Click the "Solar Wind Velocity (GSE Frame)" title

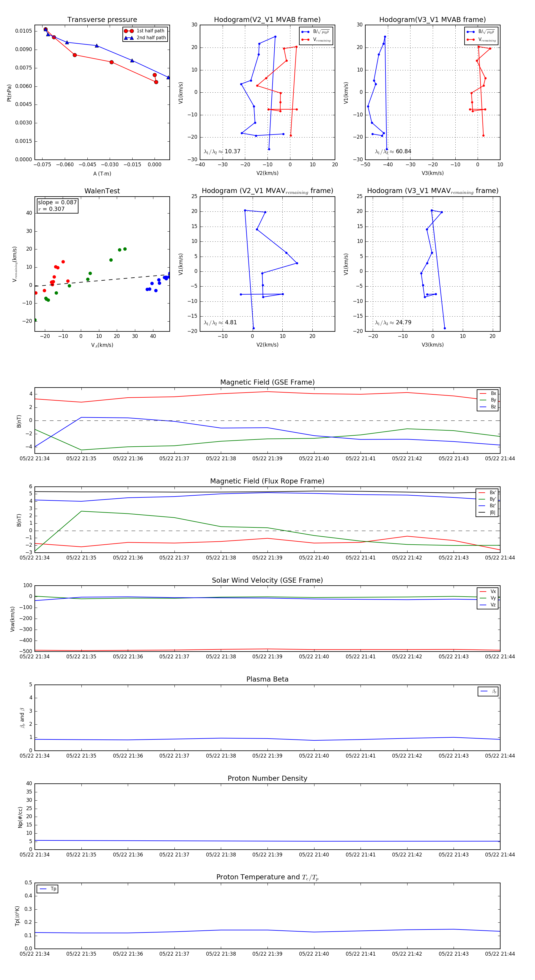[267, 580]
